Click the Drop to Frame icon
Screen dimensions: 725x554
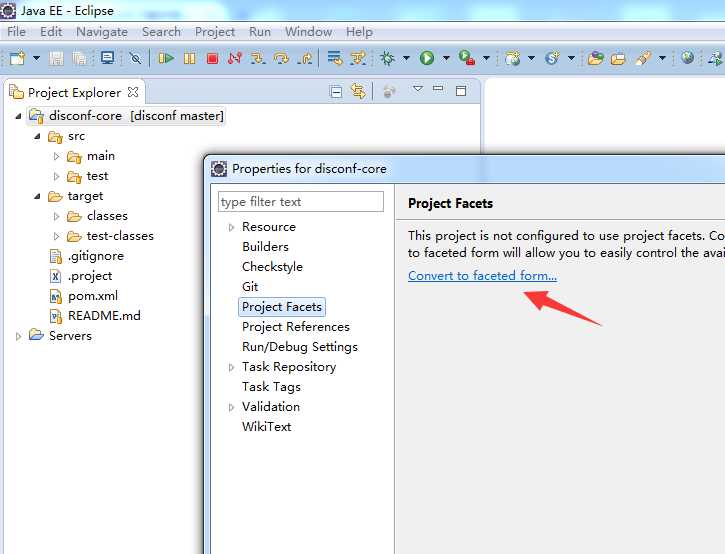point(335,58)
